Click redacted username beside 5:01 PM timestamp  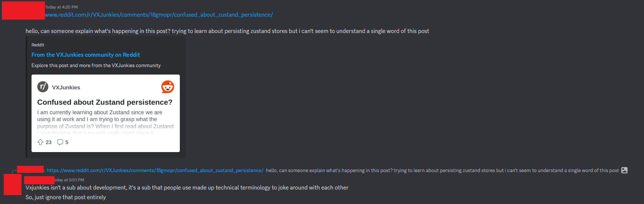click(x=39, y=180)
